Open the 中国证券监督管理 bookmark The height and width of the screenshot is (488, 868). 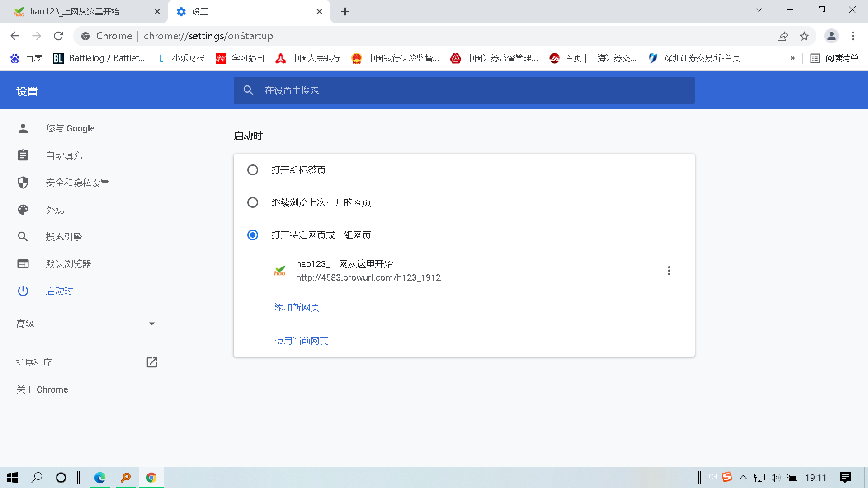pyautogui.click(x=494, y=58)
